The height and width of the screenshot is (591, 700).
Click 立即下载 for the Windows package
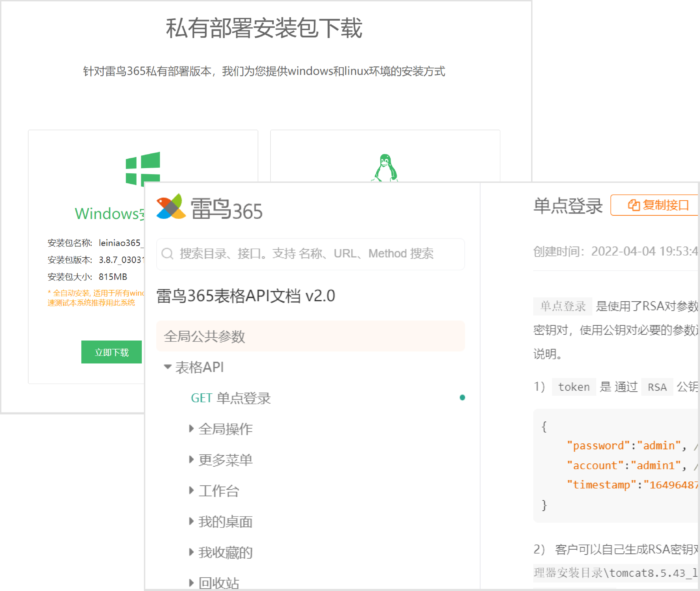coord(112,352)
